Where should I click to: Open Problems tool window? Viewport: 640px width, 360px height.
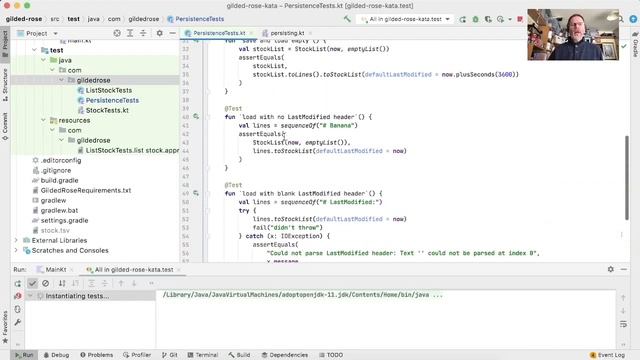(x=96, y=355)
